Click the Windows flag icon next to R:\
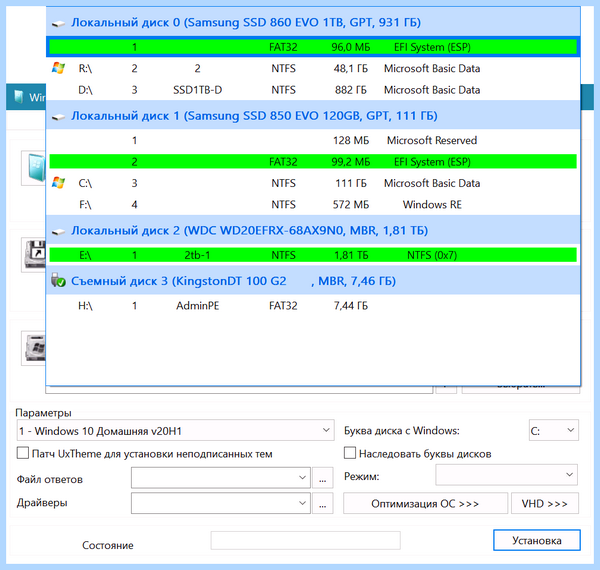 click(58, 68)
